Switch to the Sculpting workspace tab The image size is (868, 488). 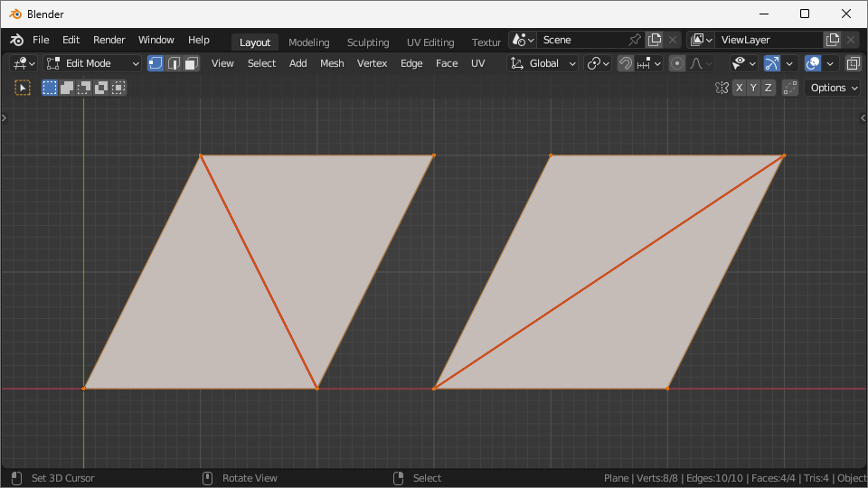click(368, 42)
